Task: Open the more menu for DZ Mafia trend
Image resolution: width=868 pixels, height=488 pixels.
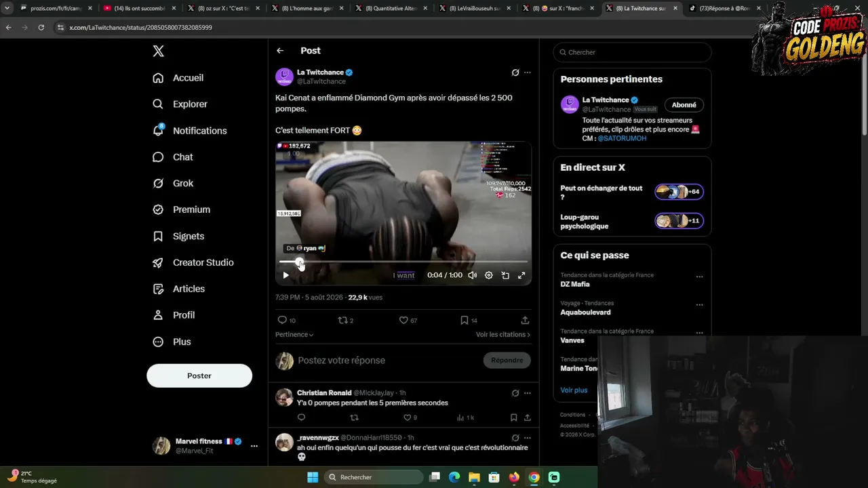Action: click(x=699, y=277)
